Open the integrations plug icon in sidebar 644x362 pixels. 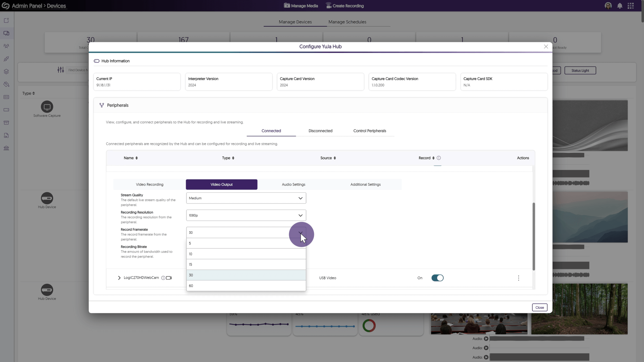(6, 59)
